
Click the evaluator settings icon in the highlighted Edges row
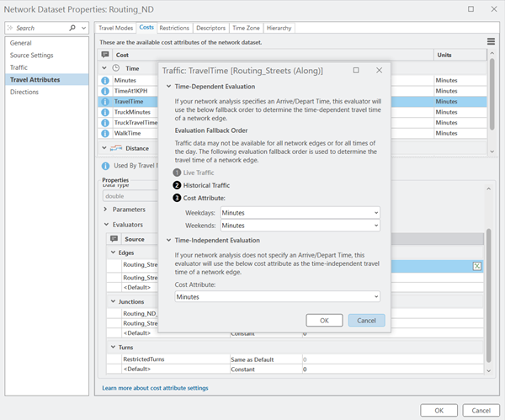(x=477, y=265)
